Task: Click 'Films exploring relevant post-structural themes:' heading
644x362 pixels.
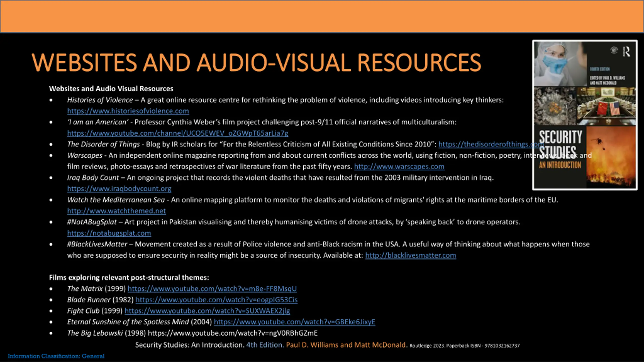Action: [x=129, y=278]
